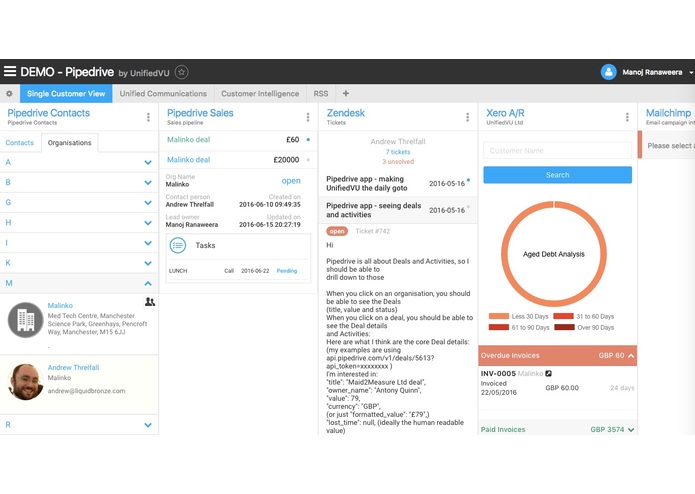Open the Malinko deal worth £20000
The image size is (695, 494).
pyautogui.click(x=238, y=159)
